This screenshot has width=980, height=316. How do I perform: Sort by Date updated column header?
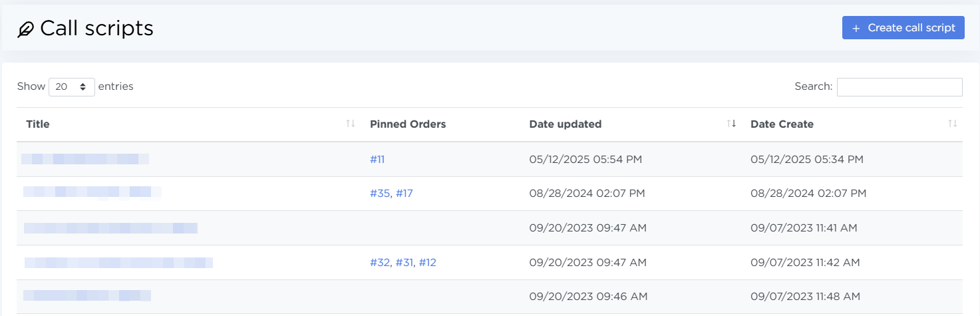coord(565,124)
